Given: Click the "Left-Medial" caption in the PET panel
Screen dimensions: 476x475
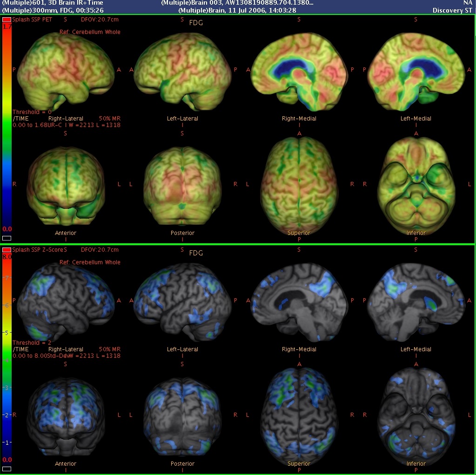Looking at the screenshot, I should tap(416, 119).
